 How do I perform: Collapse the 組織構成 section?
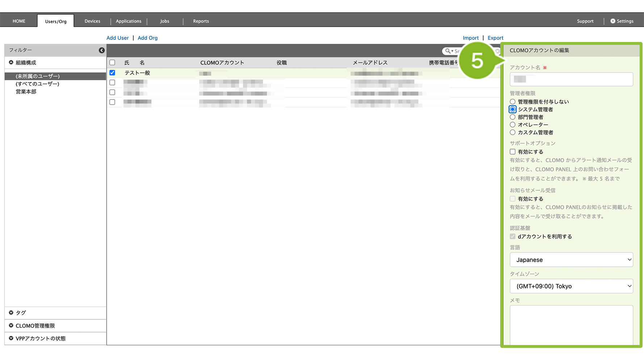[11, 63]
